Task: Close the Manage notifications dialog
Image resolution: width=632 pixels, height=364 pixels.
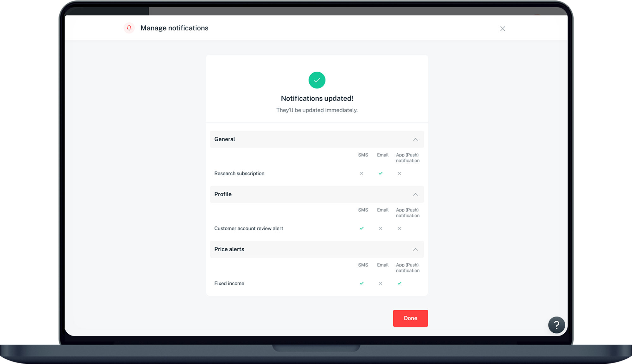Action: point(502,29)
